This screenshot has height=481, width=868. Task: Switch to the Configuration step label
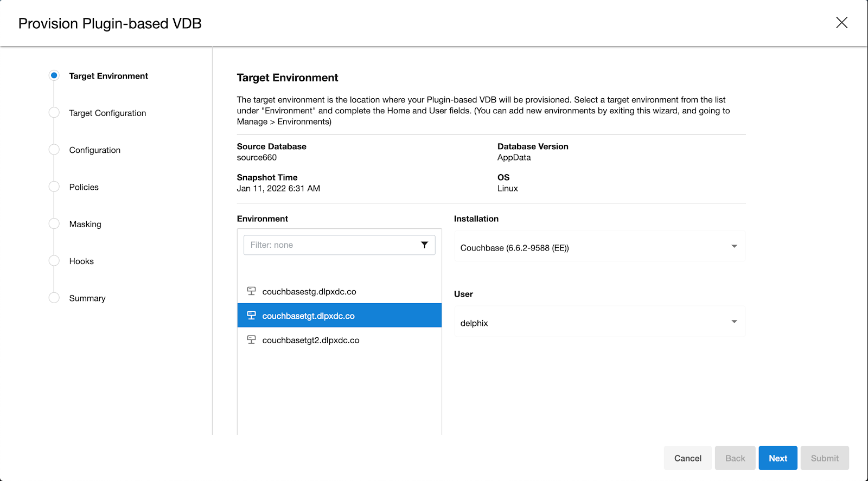[95, 150]
